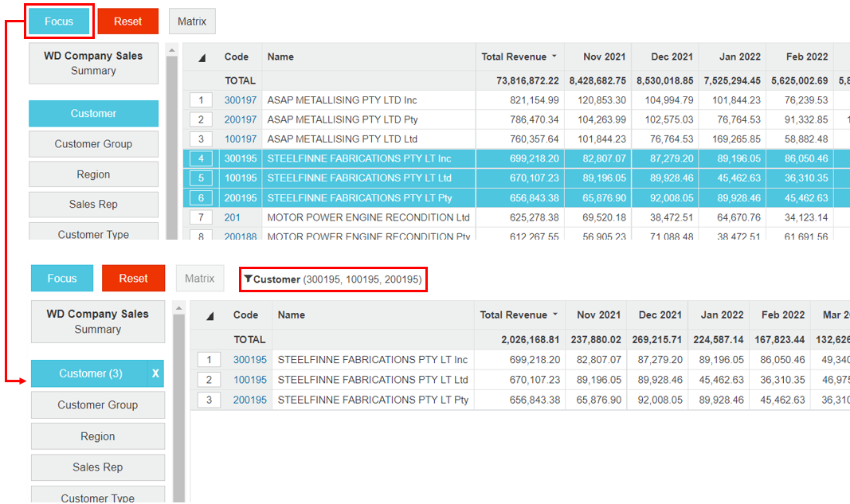The width and height of the screenshot is (850, 504).
Task: Open customer code link 300197
Action: click(241, 100)
